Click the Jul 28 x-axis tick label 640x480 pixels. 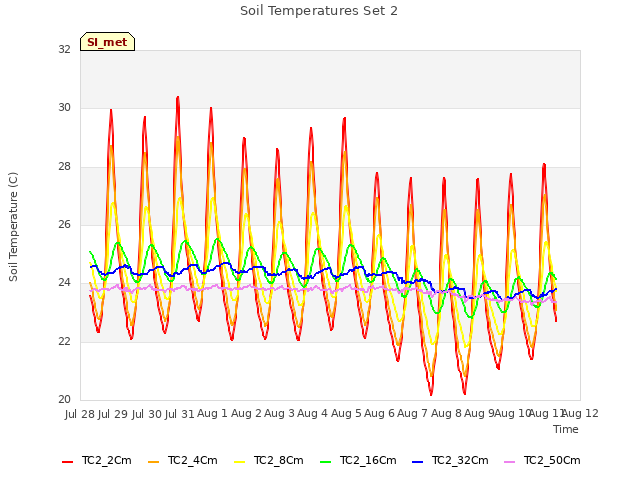coord(80,414)
